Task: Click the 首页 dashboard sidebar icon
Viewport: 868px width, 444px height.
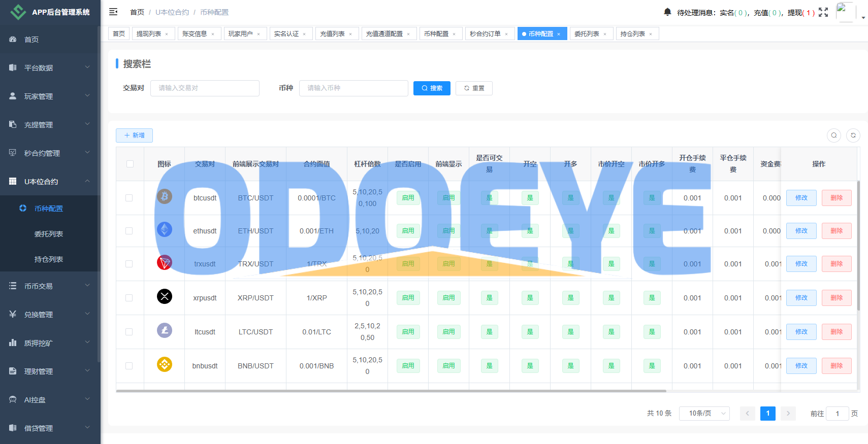Action: point(13,39)
